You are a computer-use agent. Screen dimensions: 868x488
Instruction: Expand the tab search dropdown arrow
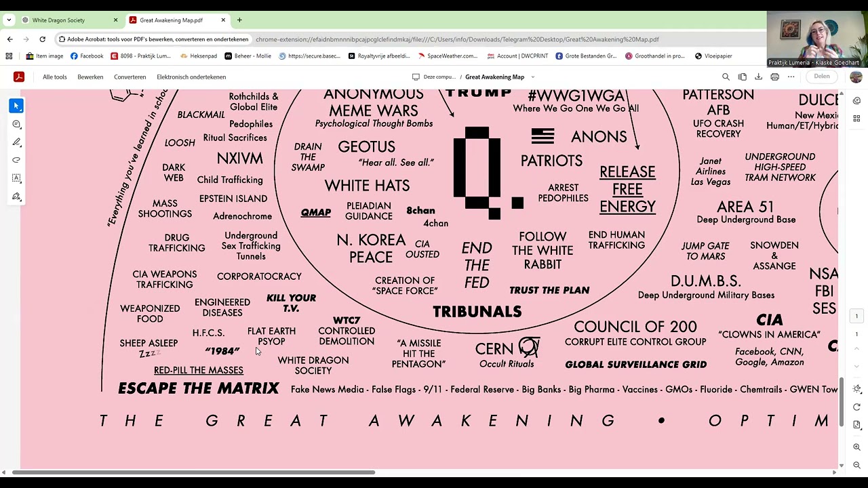pos(9,20)
